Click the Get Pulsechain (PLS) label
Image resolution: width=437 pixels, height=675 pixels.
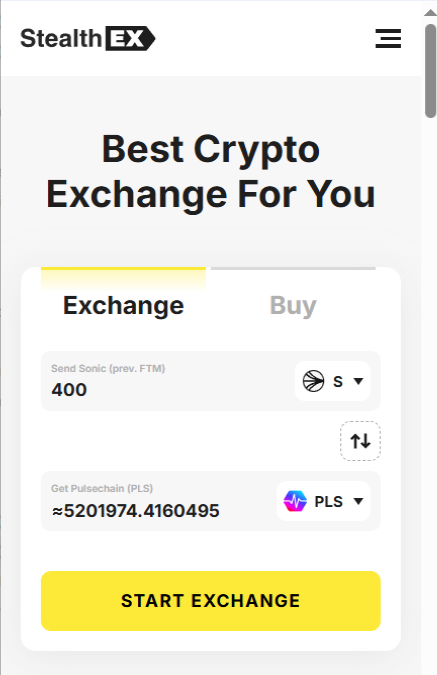(x=102, y=489)
